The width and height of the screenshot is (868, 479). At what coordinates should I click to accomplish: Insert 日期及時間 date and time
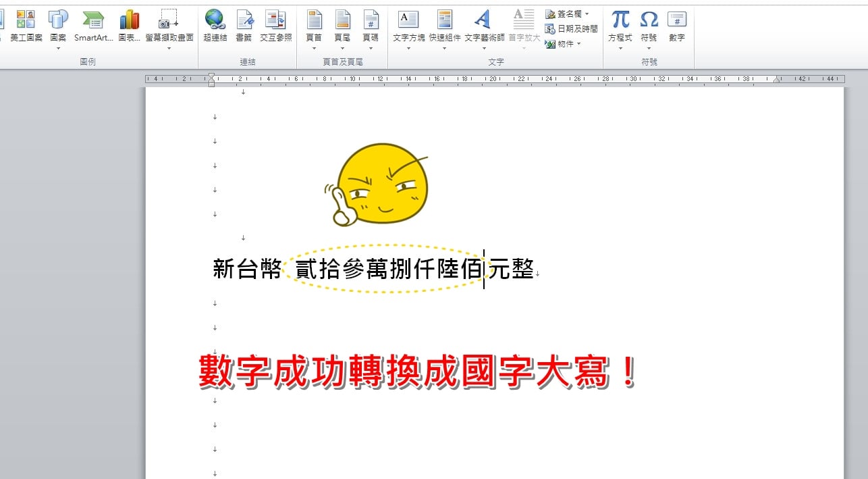571,29
